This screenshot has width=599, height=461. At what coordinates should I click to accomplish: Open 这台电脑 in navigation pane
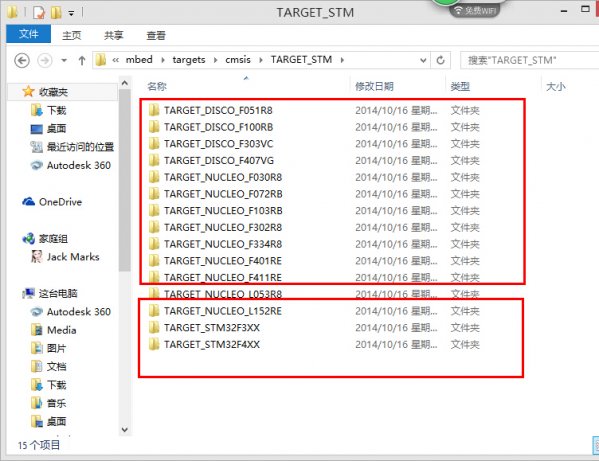[58, 293]
